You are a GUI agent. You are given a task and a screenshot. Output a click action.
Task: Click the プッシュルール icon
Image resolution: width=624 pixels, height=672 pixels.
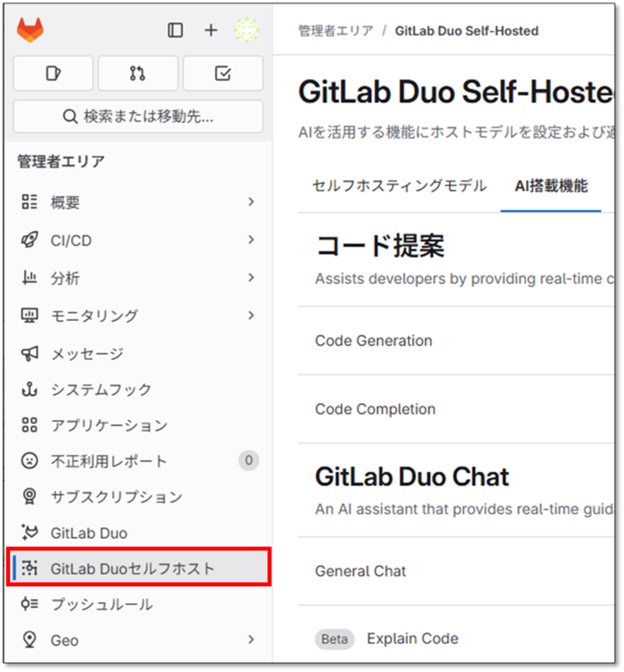pyautogui.click(x=29, y=604)
